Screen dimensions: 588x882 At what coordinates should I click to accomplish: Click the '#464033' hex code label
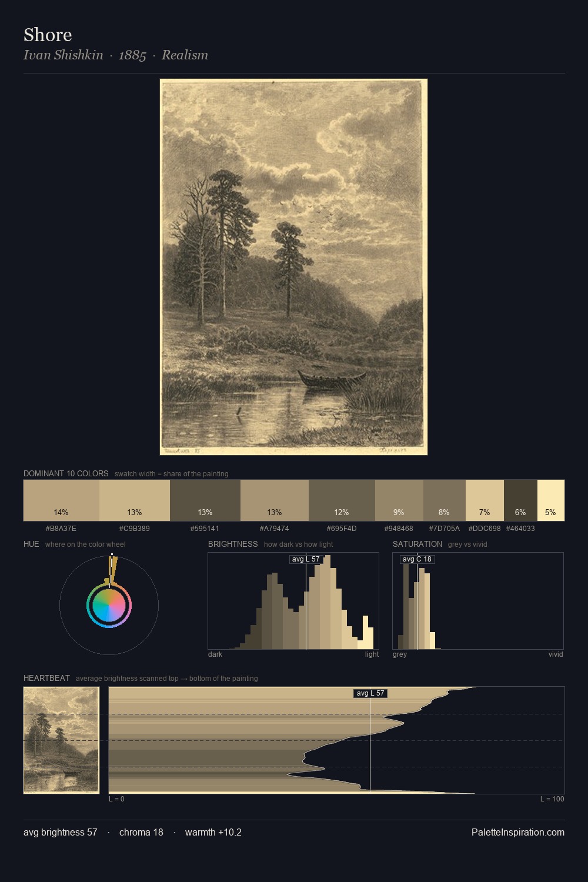(x=520, y=528)
